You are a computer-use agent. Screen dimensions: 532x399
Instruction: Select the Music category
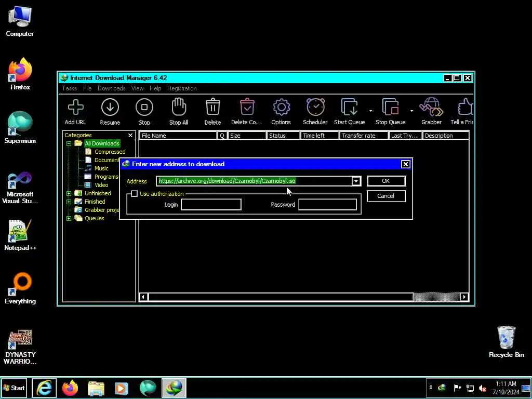click(101, 168)
